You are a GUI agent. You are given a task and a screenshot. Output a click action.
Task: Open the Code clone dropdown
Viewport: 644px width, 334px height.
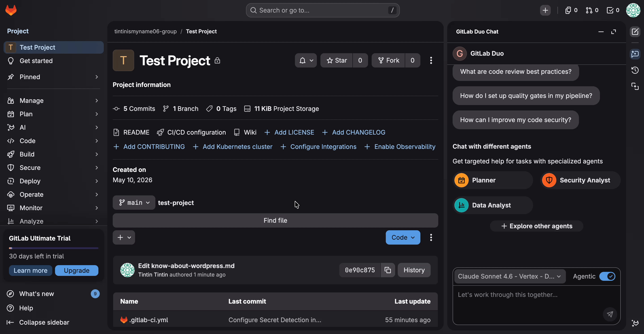[403, 237]
